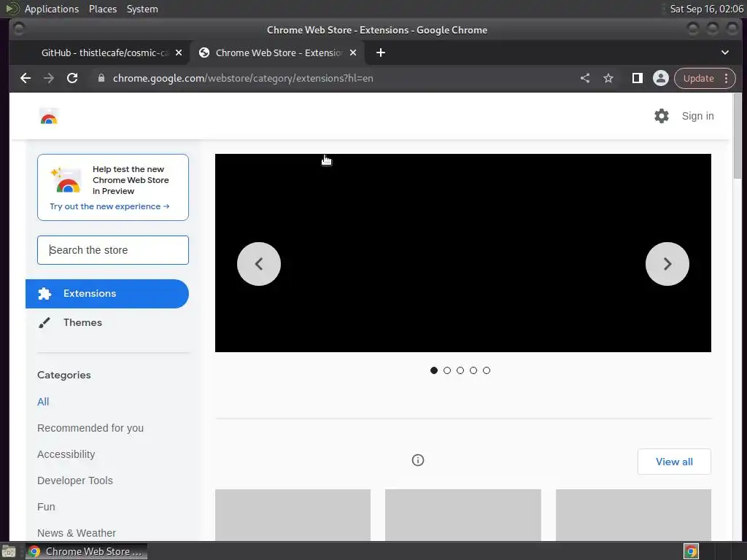Reload the Chrome Web Store page
The height and width of the screenshot is (560, 747).
(x=72, y=78)
